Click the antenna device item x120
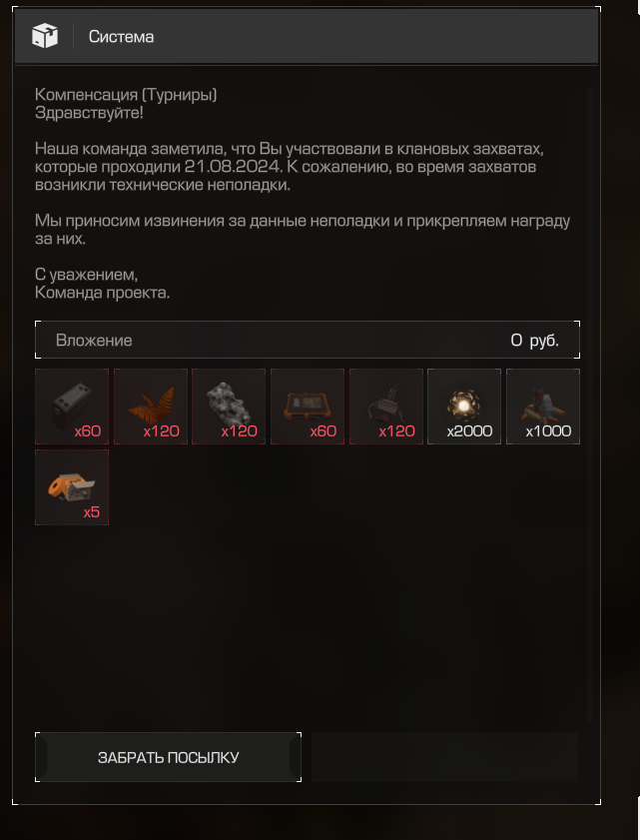Screen dimensions: 640x840 386,407
